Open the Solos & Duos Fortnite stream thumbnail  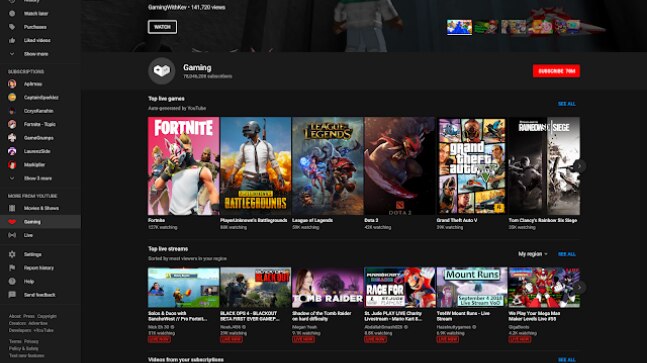[184, 288]
